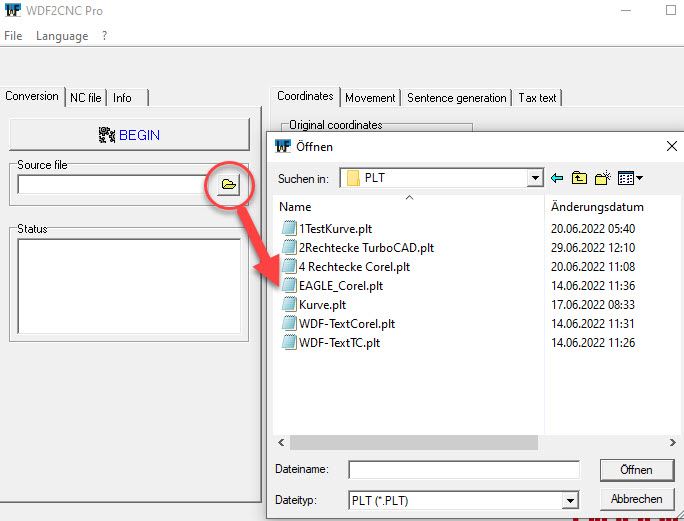Click the up-one-folder icon in the Öffnen dialog

[x=579, y=178]
